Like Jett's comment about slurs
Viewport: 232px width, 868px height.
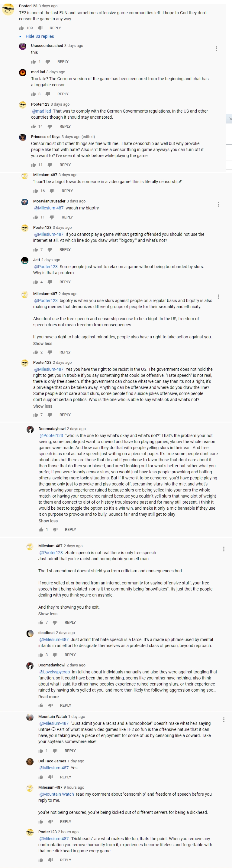coord(35,282)
